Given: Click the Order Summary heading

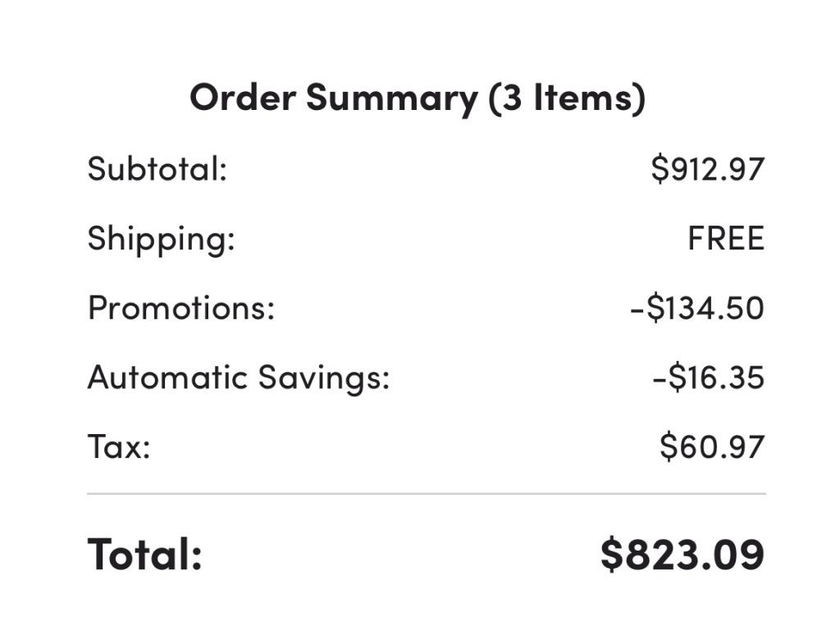Looking at the screenshot, I should [x=333, y=98].
